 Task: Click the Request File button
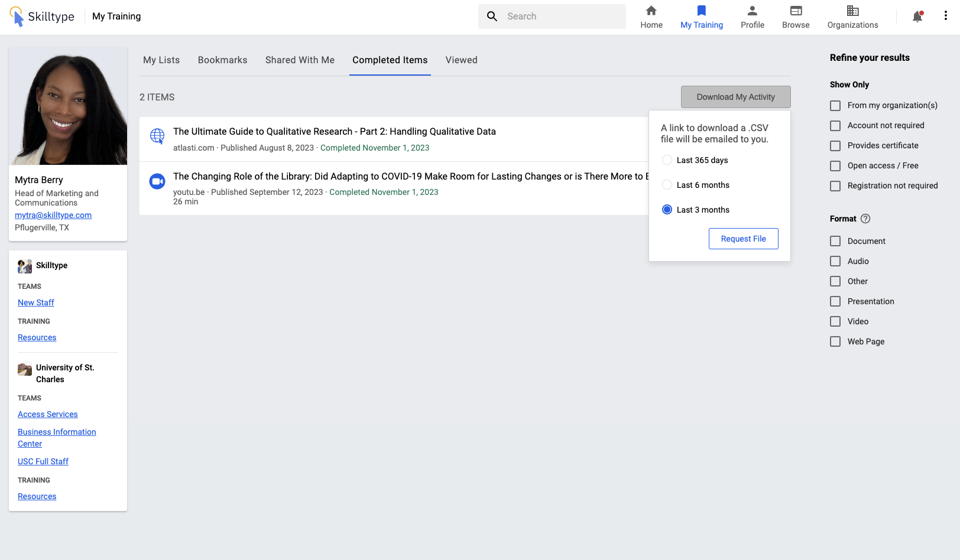[x=743, y=239]
